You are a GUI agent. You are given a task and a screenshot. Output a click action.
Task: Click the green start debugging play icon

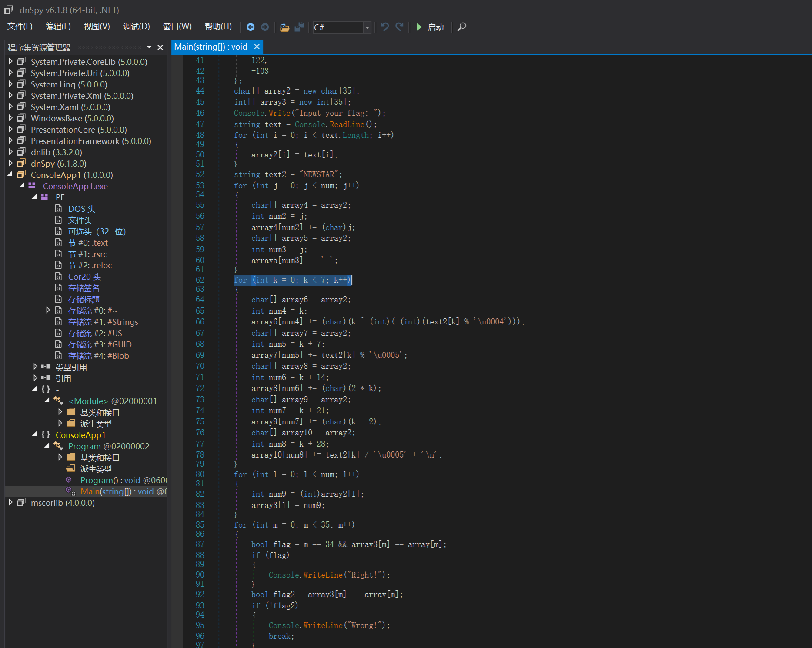pyautogui.click(x=419, y=27)
